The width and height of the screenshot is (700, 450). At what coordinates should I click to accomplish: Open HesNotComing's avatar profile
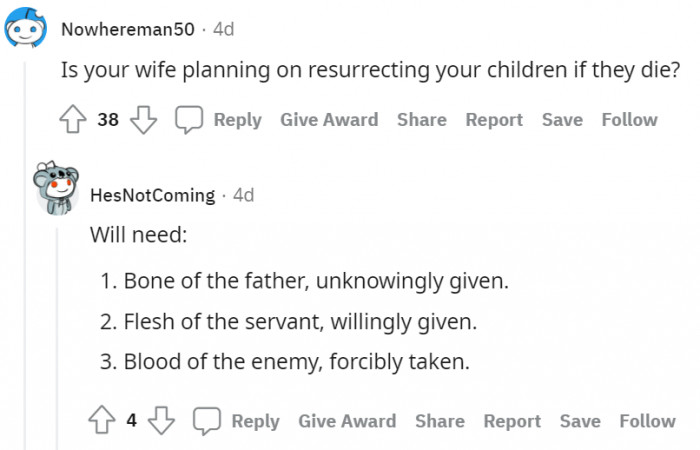click(x=56, y=190)
